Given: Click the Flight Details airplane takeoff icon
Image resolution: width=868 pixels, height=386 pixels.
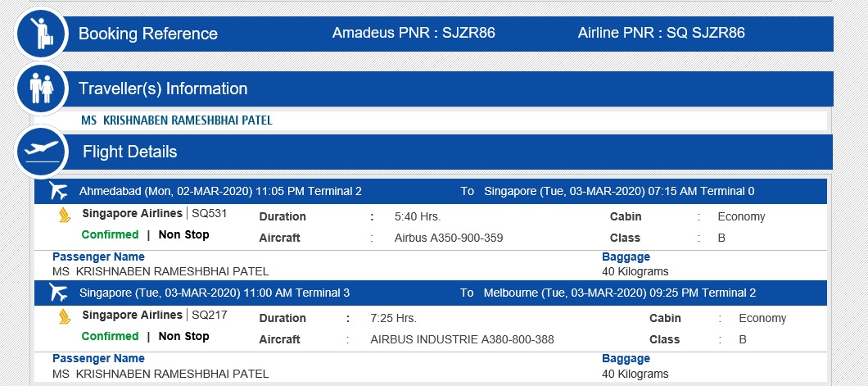Looking at the screenshot, I should point(42,152).
